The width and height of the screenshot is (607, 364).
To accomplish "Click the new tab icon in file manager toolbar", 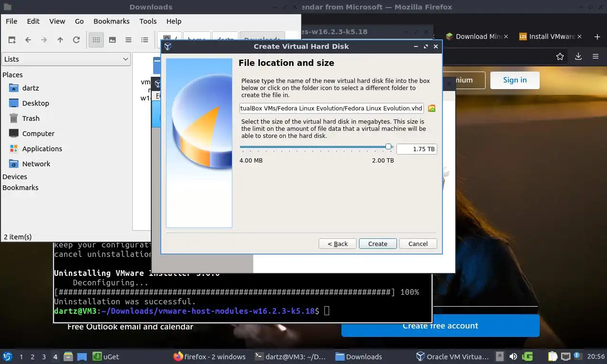I will [x=12, y=40].
